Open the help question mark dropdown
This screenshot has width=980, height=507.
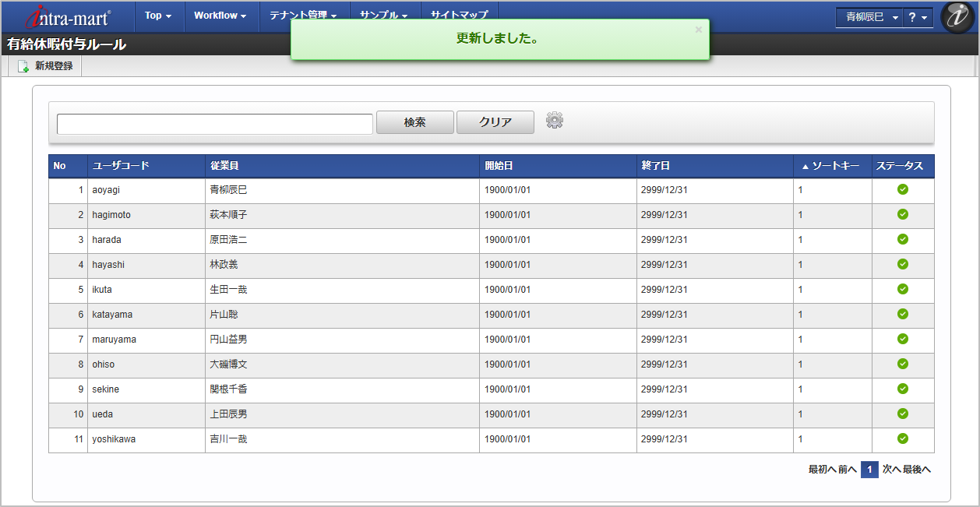(x=918, y=16)
